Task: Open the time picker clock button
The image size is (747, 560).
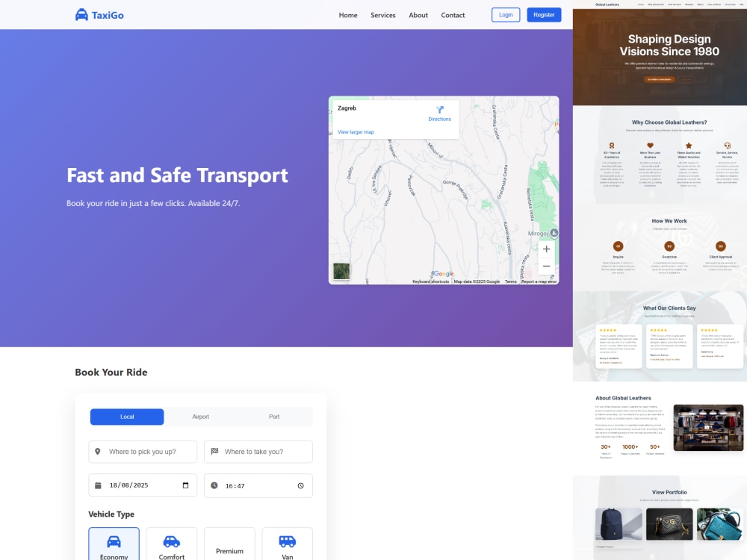Action: [x=300, y=486]
